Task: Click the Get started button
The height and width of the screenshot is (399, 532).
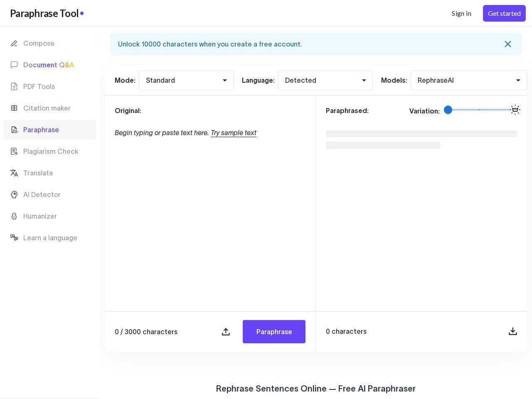Action: [504, 13]
